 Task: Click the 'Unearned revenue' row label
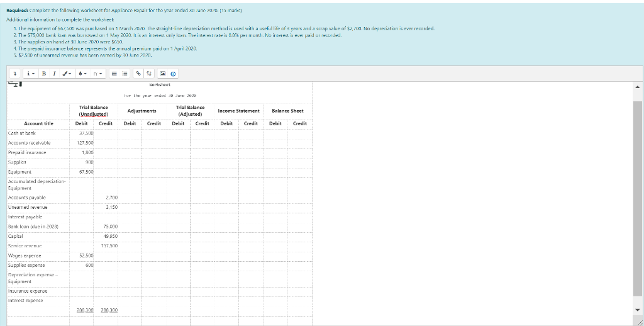click(28, 207)
